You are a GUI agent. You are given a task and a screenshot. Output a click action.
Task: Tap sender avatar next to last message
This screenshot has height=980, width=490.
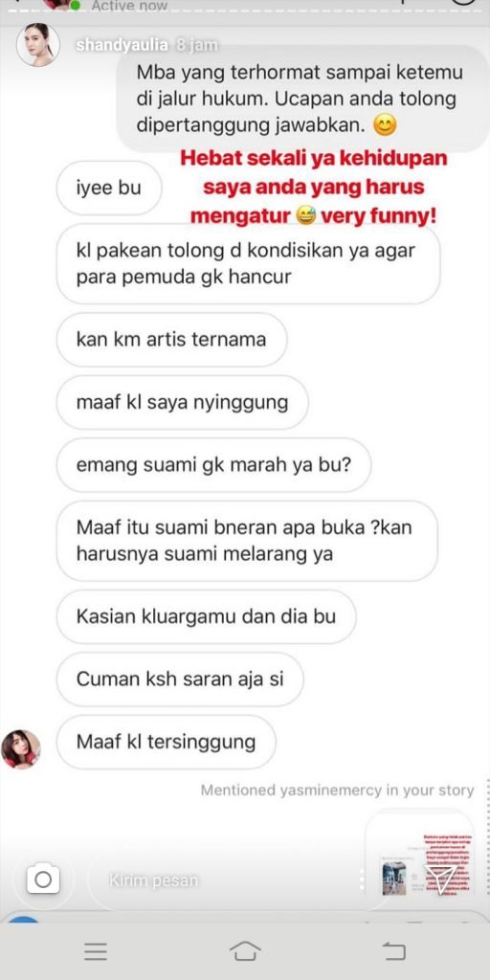pyautogui.click(x=21, y=748)
